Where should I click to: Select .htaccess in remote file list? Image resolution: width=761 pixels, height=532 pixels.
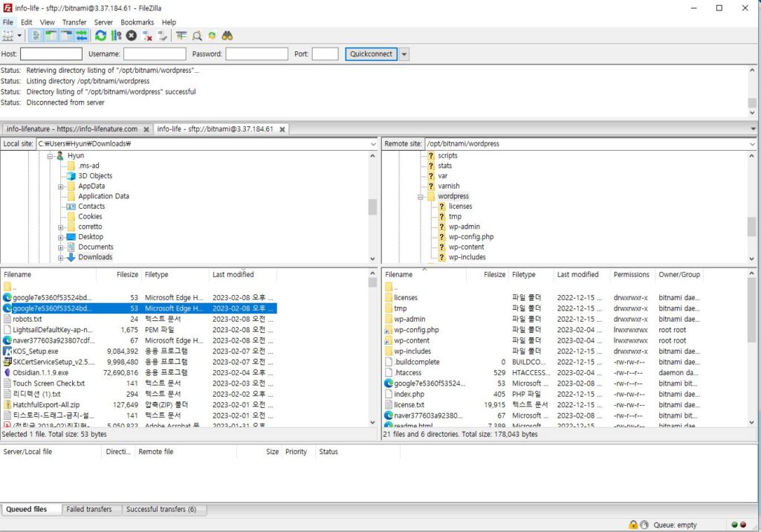point(543,372)
